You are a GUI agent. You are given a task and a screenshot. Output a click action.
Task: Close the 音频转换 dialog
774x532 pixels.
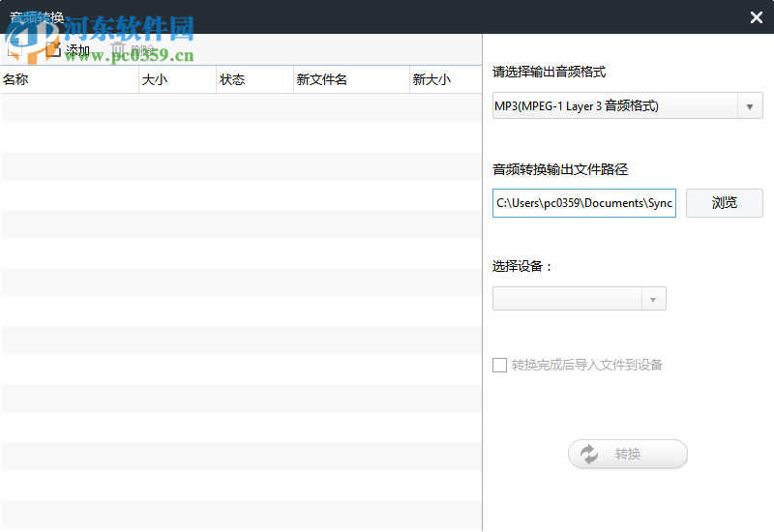pos(756,17)
